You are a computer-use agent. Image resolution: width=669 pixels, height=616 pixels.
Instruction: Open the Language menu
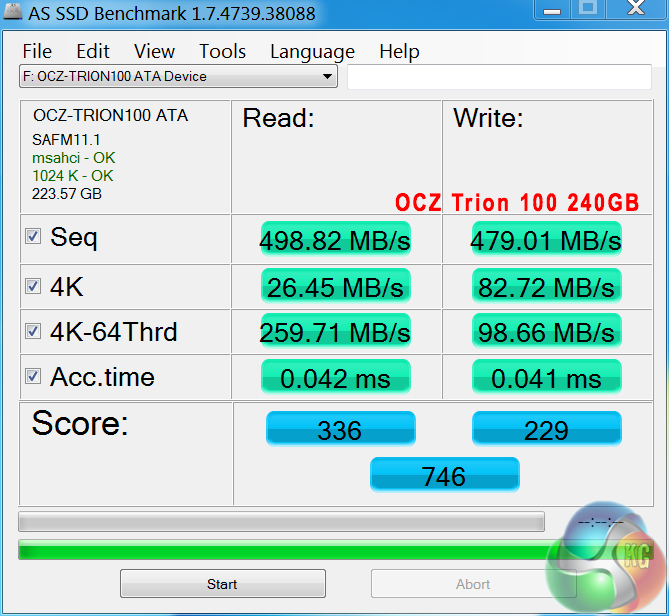[312, 52]
